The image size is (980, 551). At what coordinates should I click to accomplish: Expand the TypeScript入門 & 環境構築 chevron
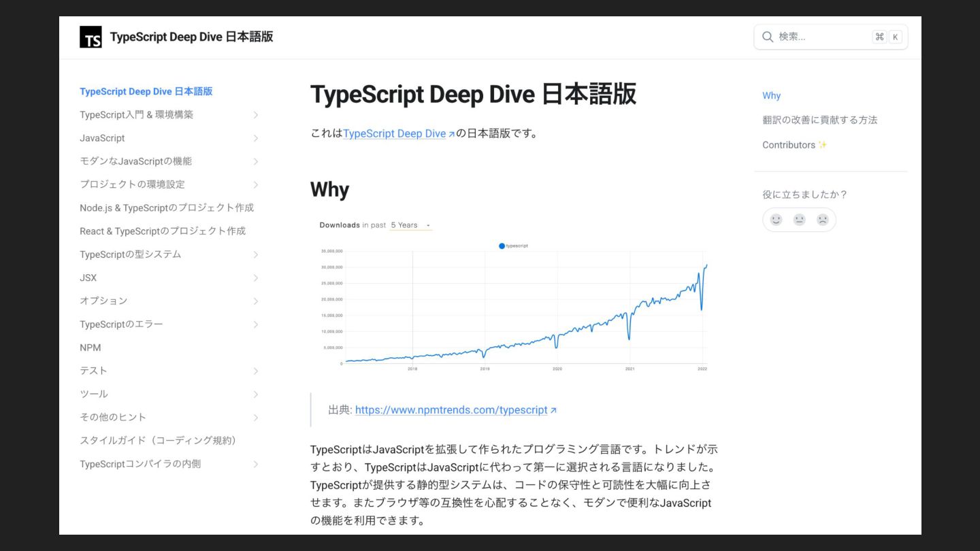(256, 115)
